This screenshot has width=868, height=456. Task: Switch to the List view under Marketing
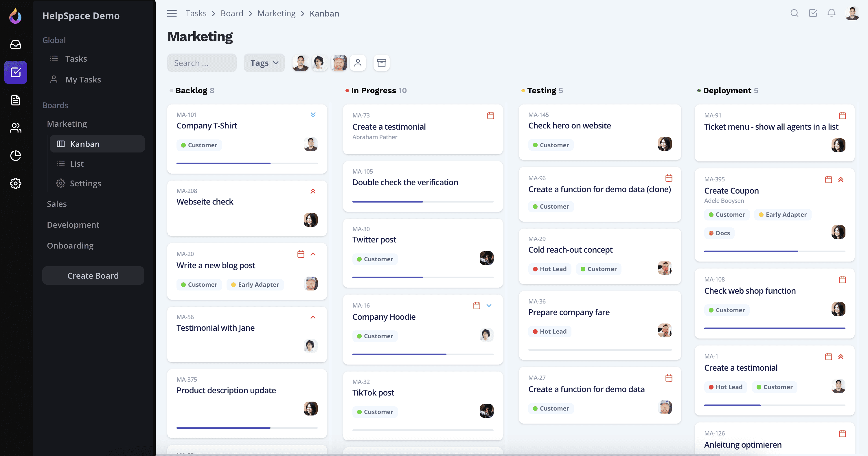(77, 163)
